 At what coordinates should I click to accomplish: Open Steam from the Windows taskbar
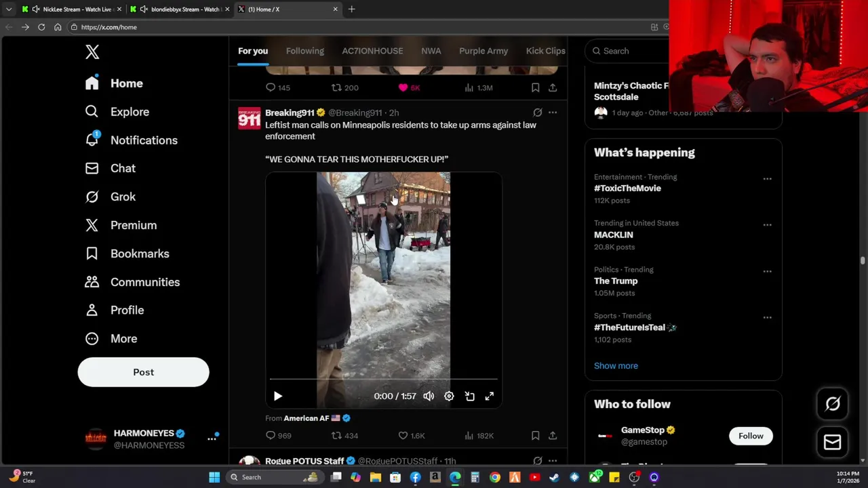tap(554, 477)
